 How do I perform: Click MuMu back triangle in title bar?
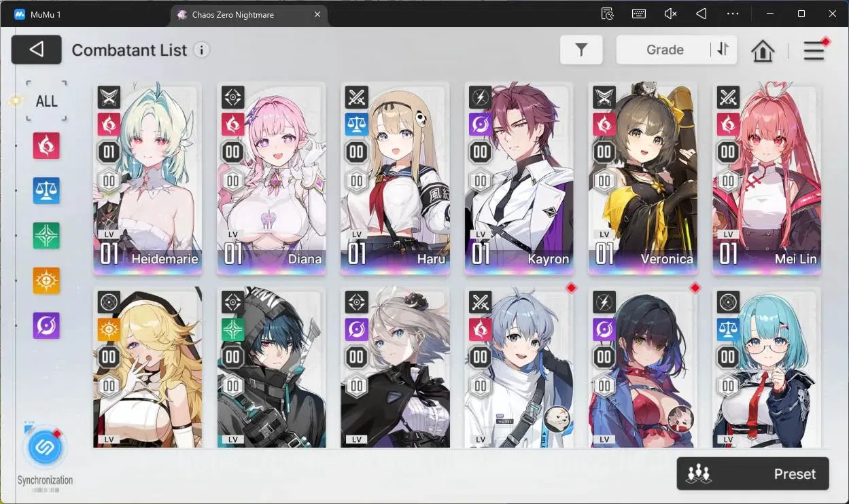coord(701,14)
